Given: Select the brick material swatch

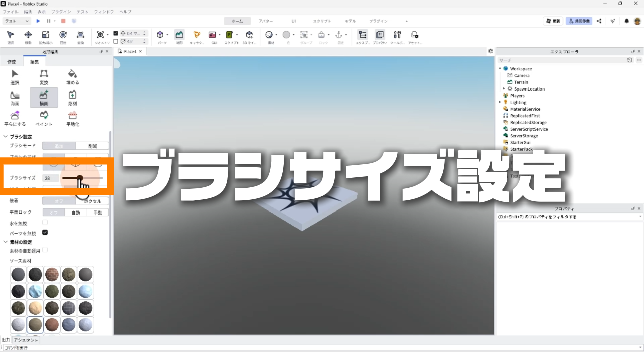Looking at the screenshot, I should (x=52, y=275).
